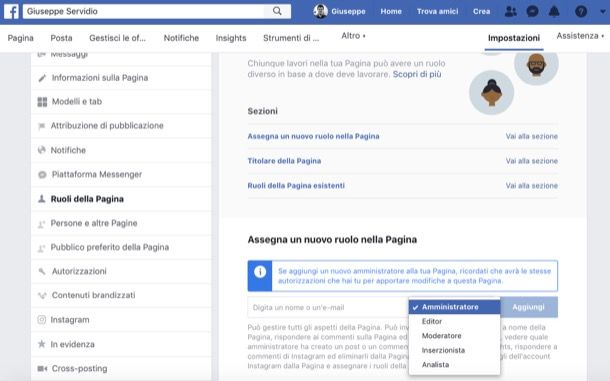This screenshot has width=610, height=381.
Task: Open Trova amici link
Action: pos(437,11)
